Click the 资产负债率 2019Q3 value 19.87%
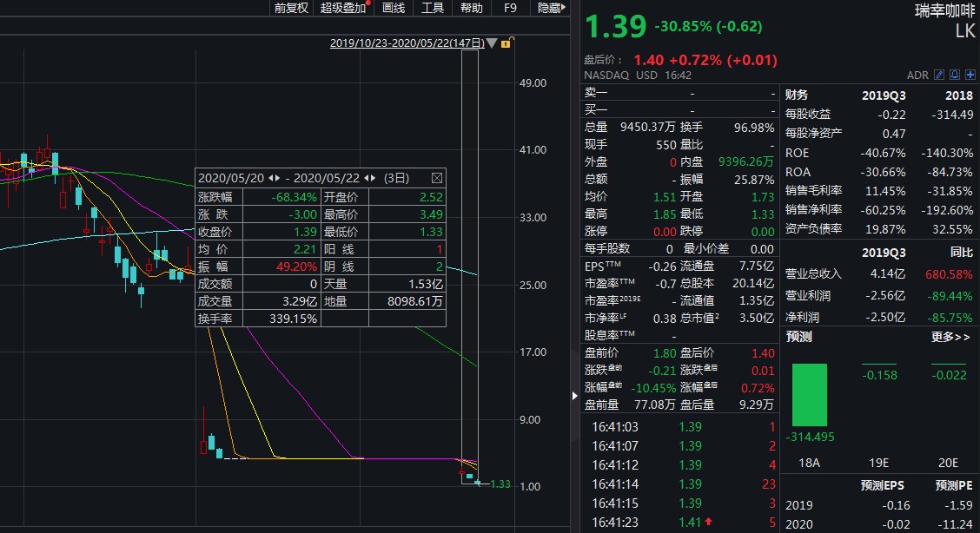Image resolution: width=980 pixels, height=533 pixels. 885,230
